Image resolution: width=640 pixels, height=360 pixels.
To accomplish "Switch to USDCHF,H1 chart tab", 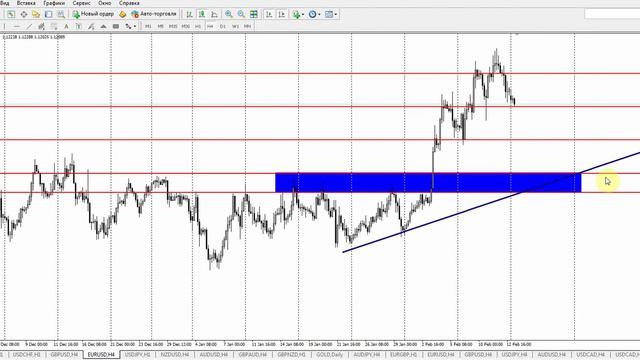I will coord(26,355).
